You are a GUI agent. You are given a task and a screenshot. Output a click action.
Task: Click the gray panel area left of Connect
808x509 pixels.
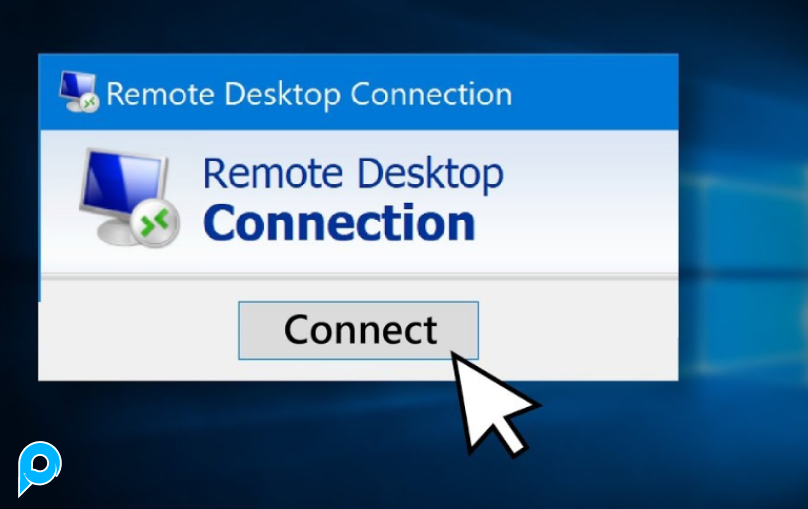pyautogui.click(x=139, y=330)
